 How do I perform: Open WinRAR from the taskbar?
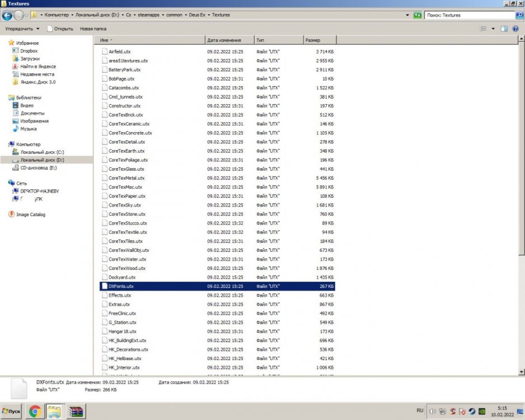(x=74, y=412)
